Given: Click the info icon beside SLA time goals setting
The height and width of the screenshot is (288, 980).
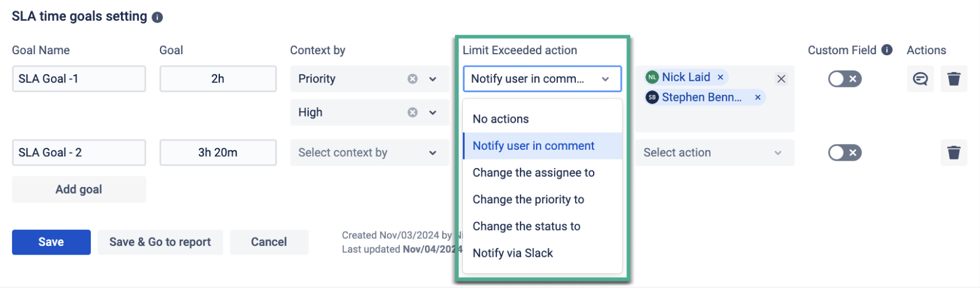Looking at the screenshot, I should 157,17.
